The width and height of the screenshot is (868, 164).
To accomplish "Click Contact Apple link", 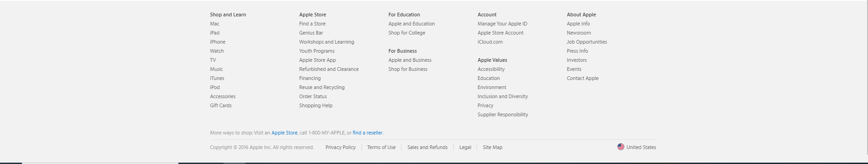I will (x=583, y=78).
